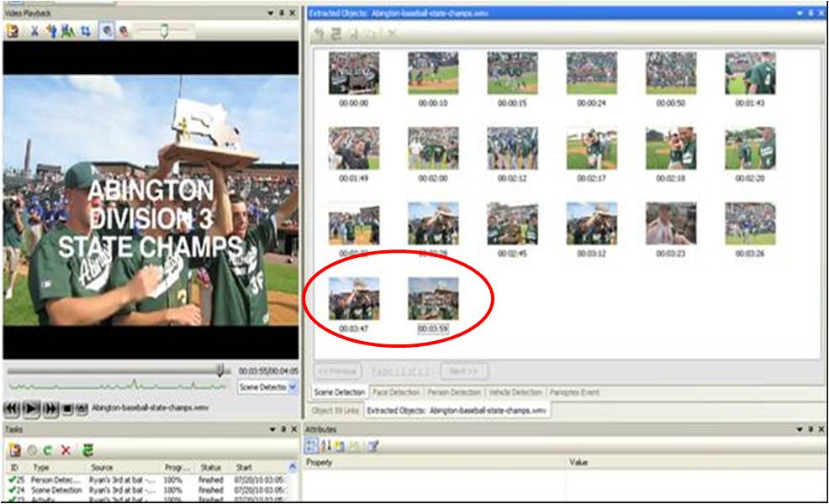
Task: Stop the video with the stop button
Action: [x=67, y=408]
